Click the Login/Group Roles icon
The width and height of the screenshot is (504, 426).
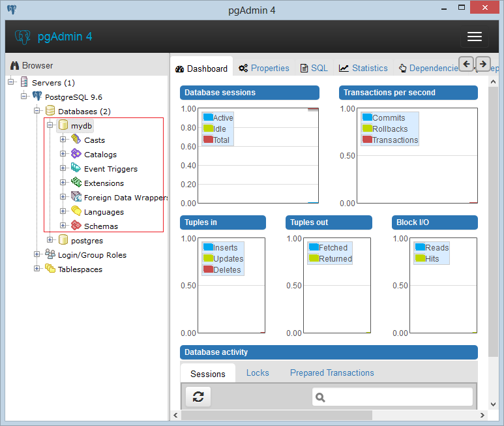pyautogui.click(x=50, y=254)
